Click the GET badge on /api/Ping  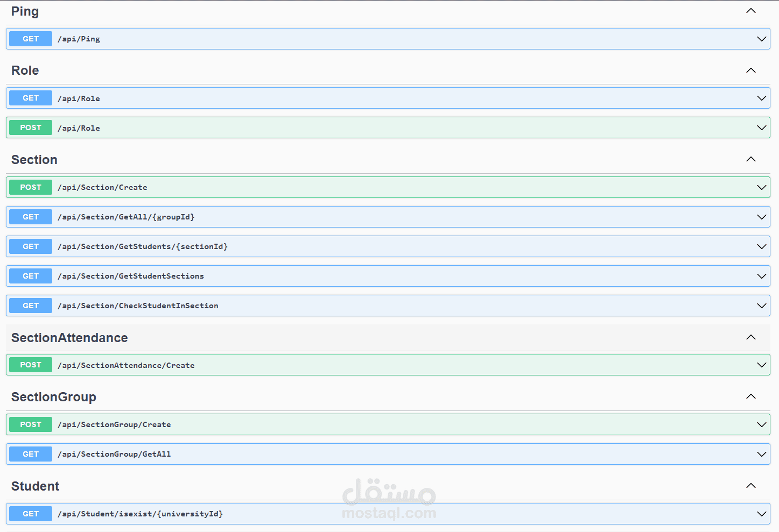pyautogui.click(x=30, y=38)
